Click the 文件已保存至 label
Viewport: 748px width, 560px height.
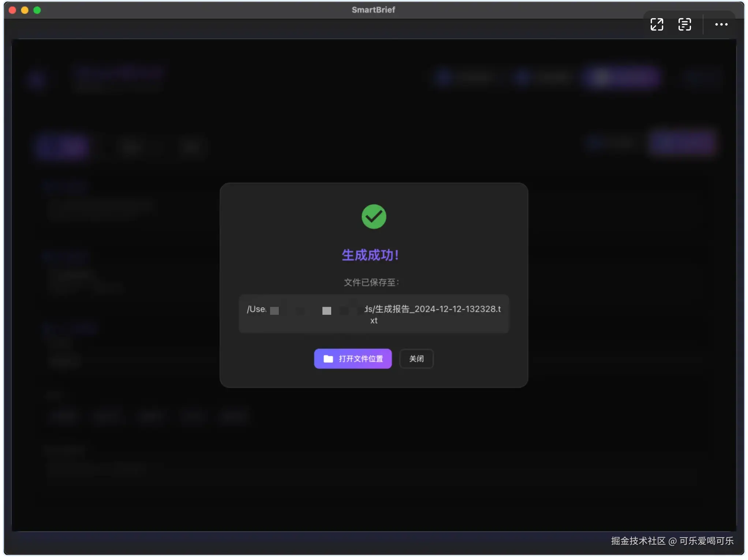pyautogui.click(x=371, y=282)
